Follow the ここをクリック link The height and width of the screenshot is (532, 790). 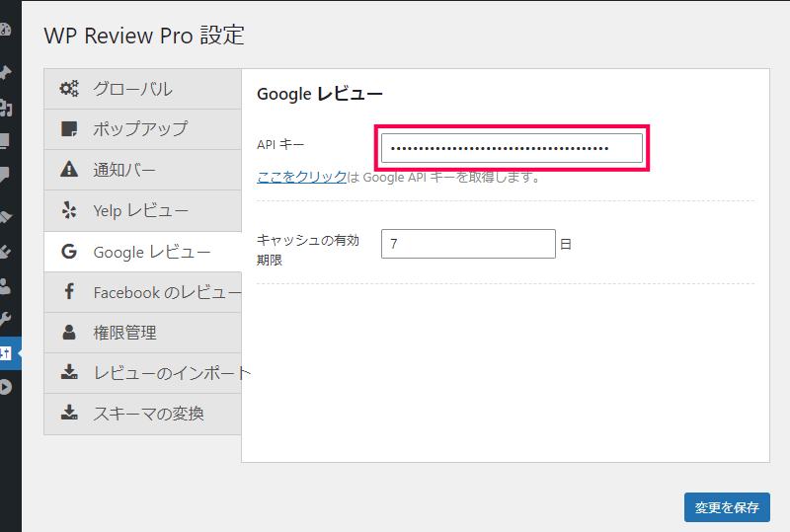[301, 177]
